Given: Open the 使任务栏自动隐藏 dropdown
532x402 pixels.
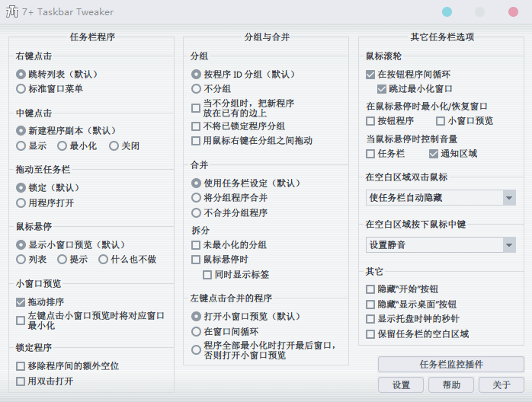Looking at the screenshot, I should click(x=441, y=198).
